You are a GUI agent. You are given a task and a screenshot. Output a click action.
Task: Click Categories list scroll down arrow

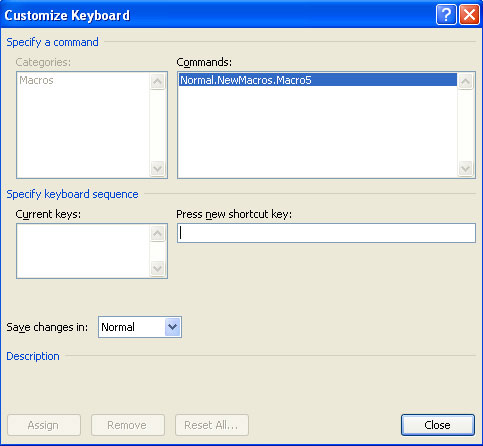click(157, 168)
